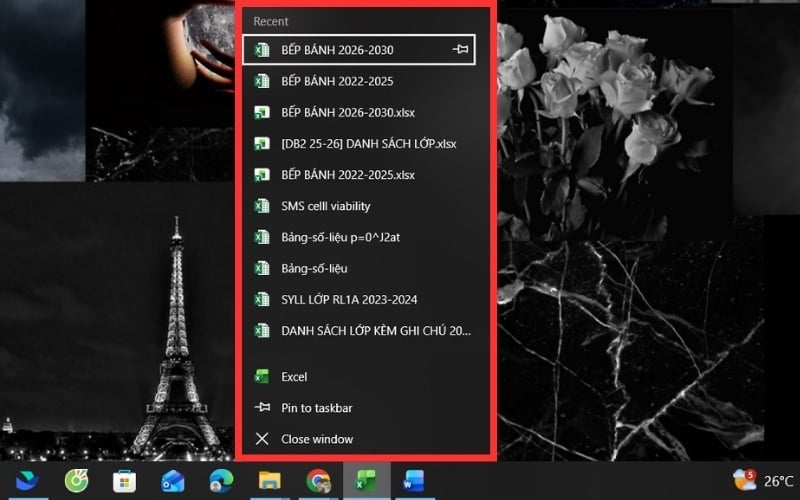This screenshot has height=500, width=800.
Task: Open SMS celll viability workbook
Action: click(x=359, y=206)
